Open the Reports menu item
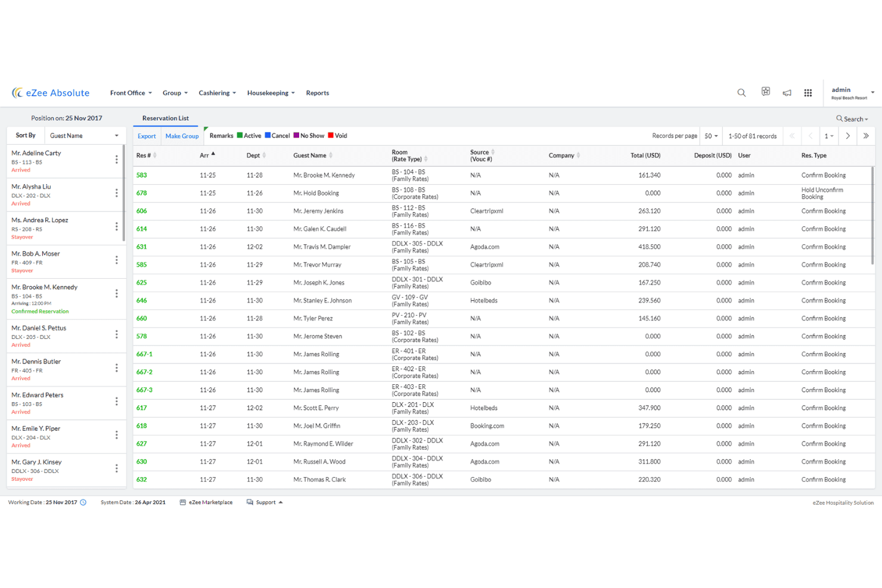The height and width of the screenshot is (588, 882). (318, 93)
